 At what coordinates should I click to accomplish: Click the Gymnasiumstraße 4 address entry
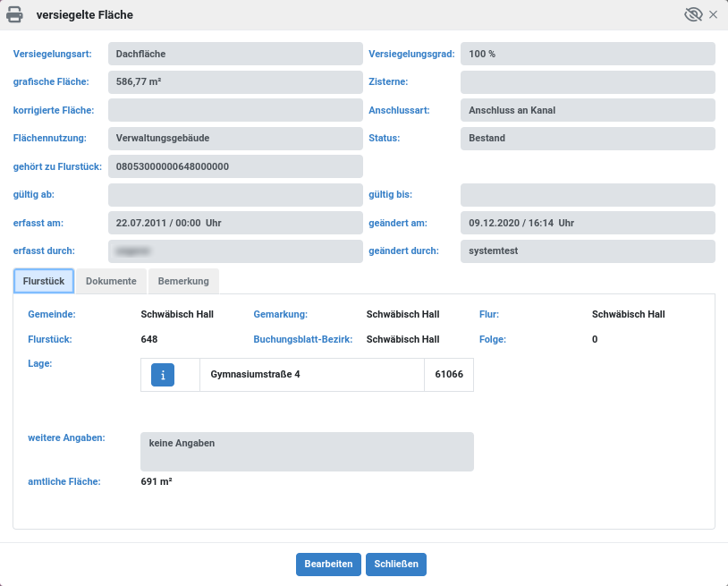[255, 375]
